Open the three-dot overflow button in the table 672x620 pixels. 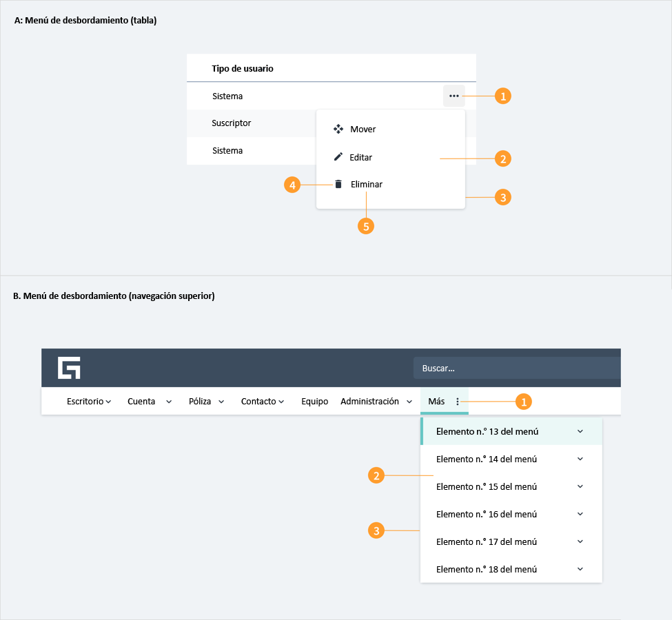(454, 96)
